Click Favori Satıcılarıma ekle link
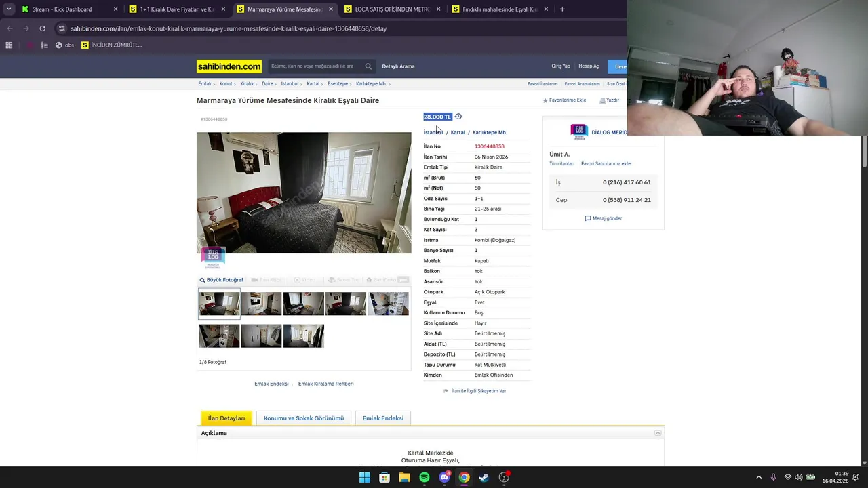868x488 pixels. pos(606,164)
